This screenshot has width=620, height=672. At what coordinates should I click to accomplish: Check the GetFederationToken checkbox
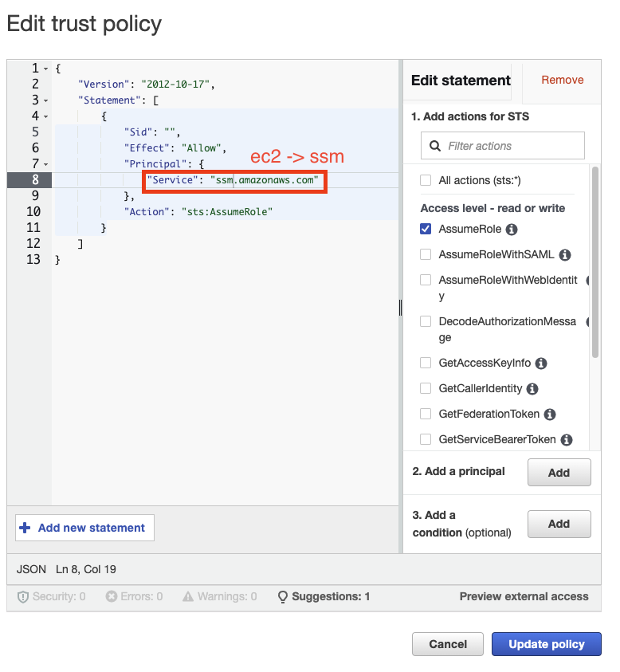click(x=426, y=414)
